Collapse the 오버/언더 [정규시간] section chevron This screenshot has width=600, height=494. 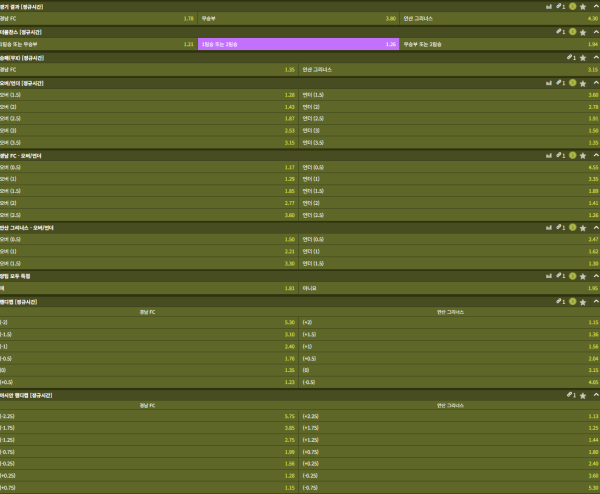[x=594, y=82]
